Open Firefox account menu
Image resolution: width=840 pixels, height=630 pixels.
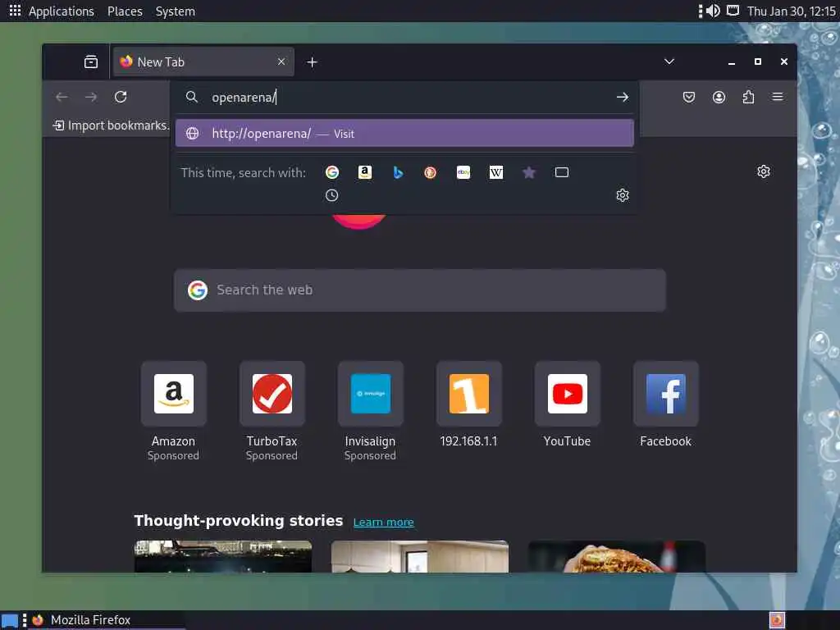pyautogui.click(x=719, y=97)
